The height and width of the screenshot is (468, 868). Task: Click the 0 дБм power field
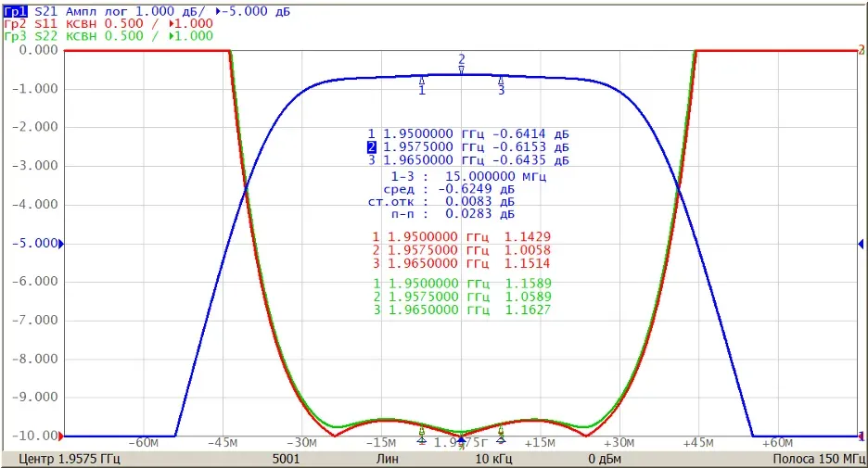(x=605, y=459)
